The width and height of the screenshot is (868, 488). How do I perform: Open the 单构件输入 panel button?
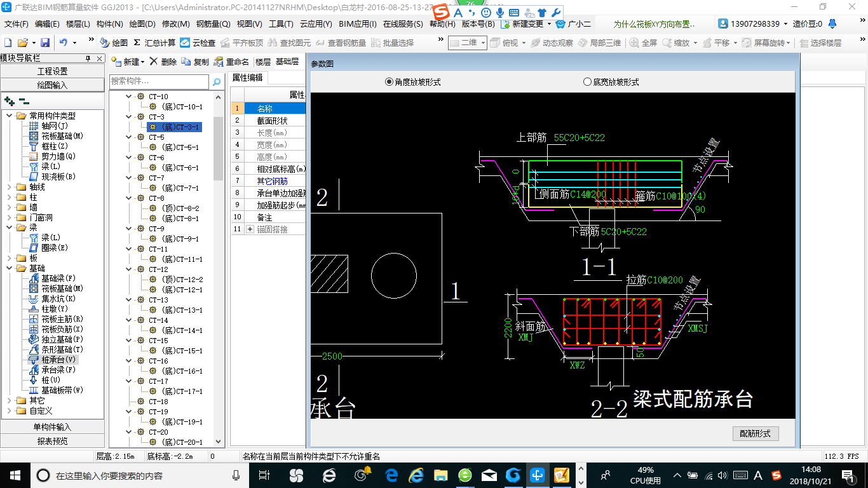coord(52,427)
